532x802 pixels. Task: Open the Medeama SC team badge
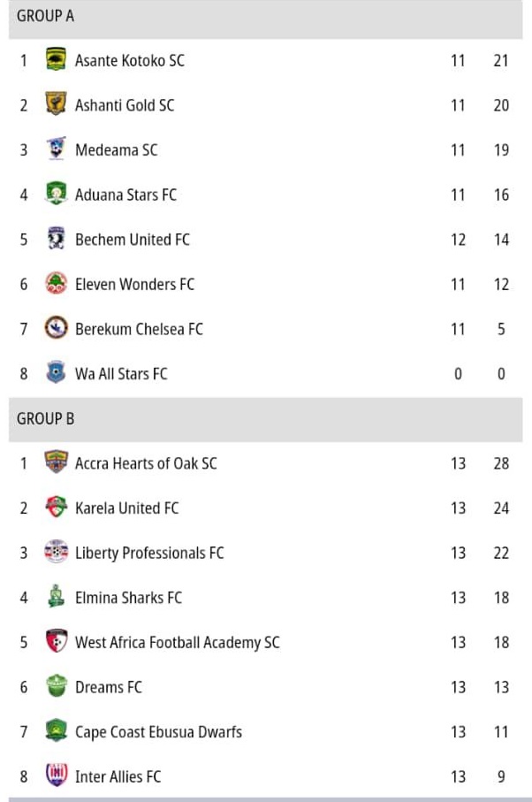click(x=57, y=149)
